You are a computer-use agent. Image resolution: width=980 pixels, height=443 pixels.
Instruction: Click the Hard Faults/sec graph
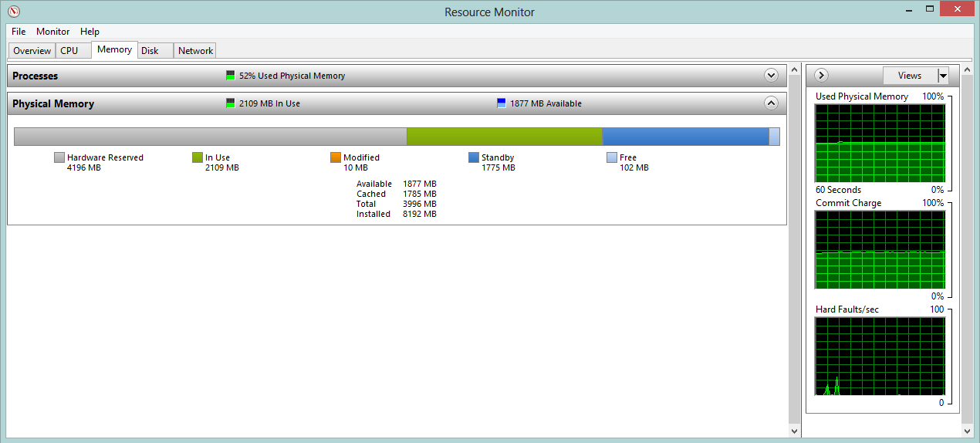pyautogui.click(x=880, y=357)
